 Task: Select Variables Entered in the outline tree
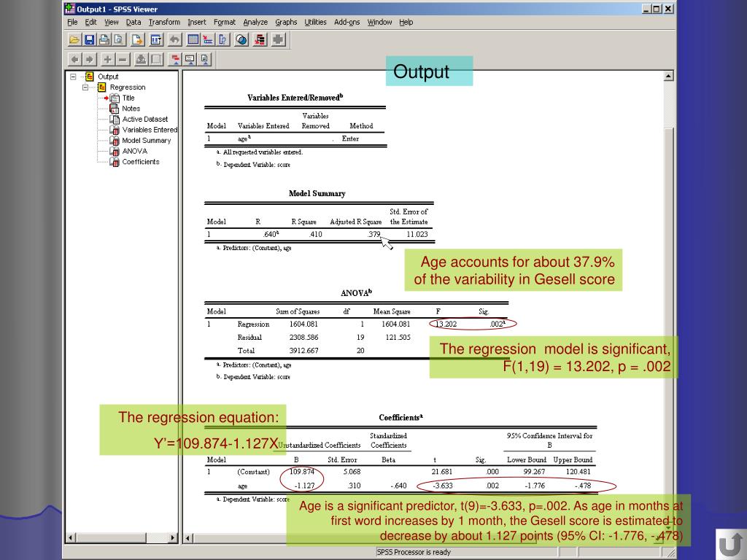[150, 130]
